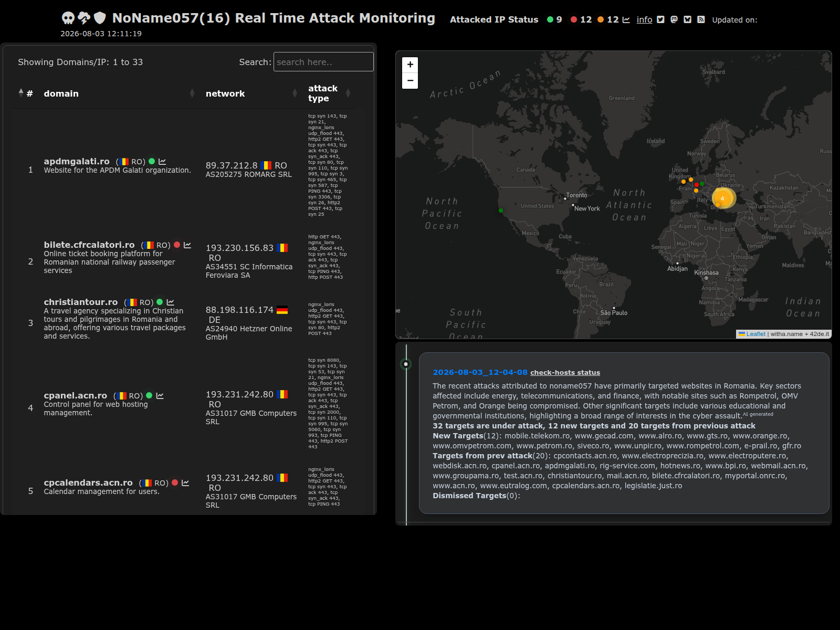Open the cpcalendars.acn.ro domain entry

88,482
